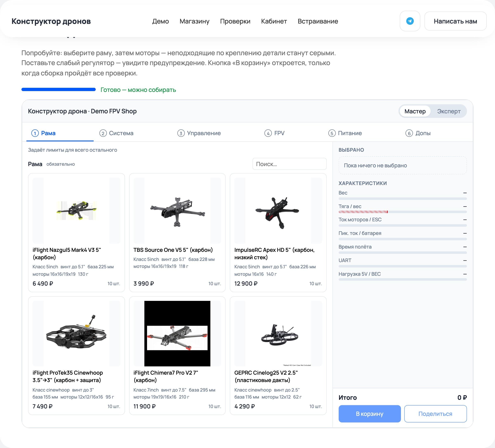Click the Нагрузка 5V / BEC label
The width and height of the screenshot is (495, 448).
pos(359,274)
